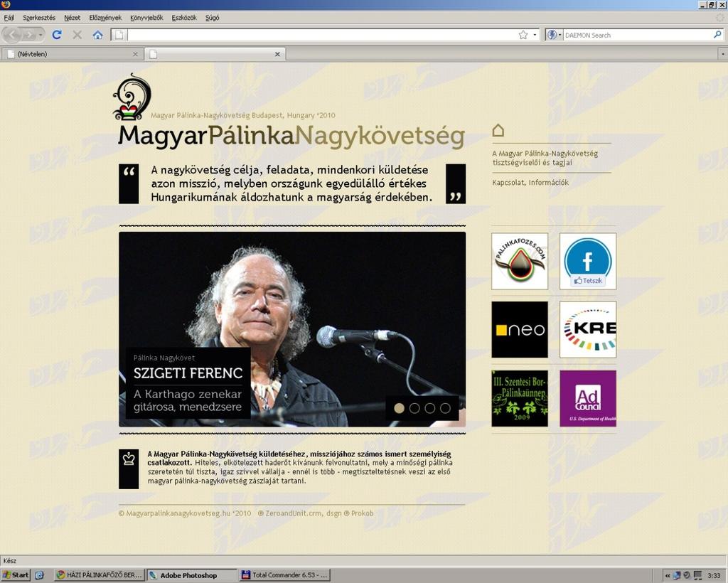Open the III. Szentesi Bor-Pálinkaünnep banner
This screenshot has height=583, width=728.
tap(520, 398)
